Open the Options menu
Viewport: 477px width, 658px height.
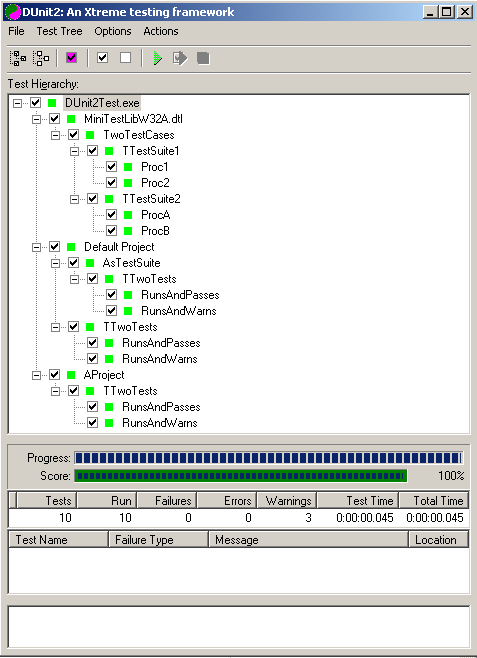point(112,31)
